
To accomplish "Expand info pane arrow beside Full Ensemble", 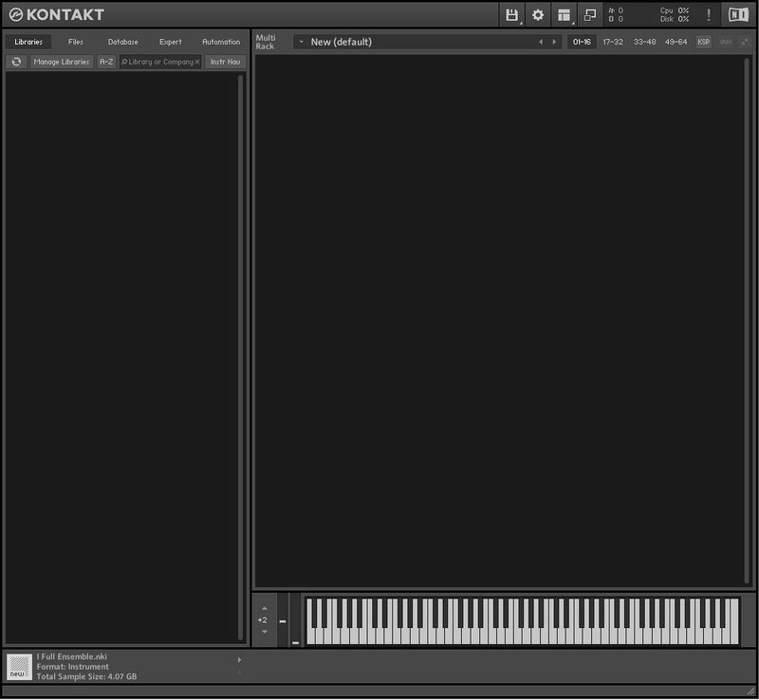I will point(239,660).
